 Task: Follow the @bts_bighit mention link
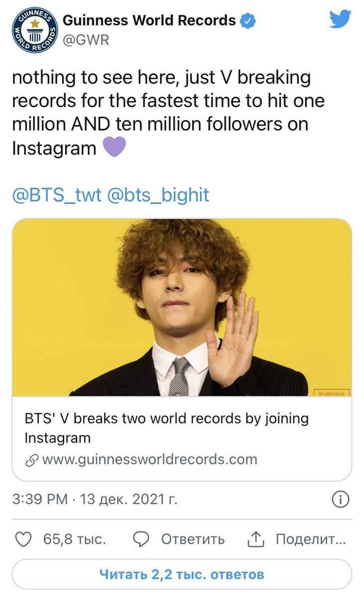pyautogui.click(x=158, y=195)
